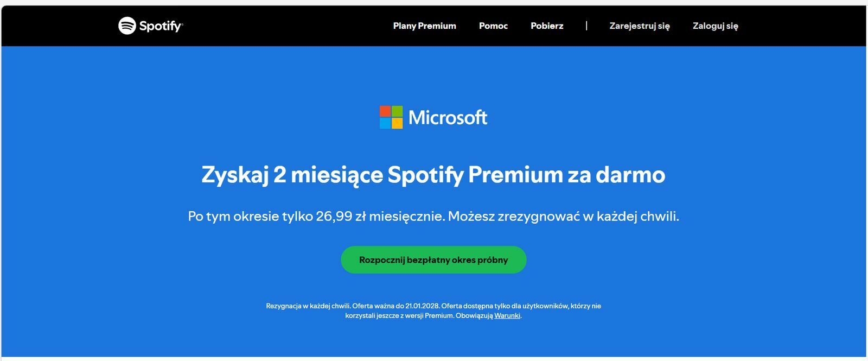Click the red square of Microsoft logo
The image size is (868, 361).
click(x=385, y=111)
